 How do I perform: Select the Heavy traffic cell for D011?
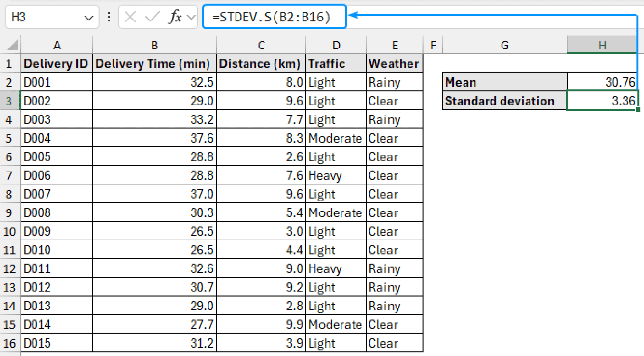pos(335,268)
